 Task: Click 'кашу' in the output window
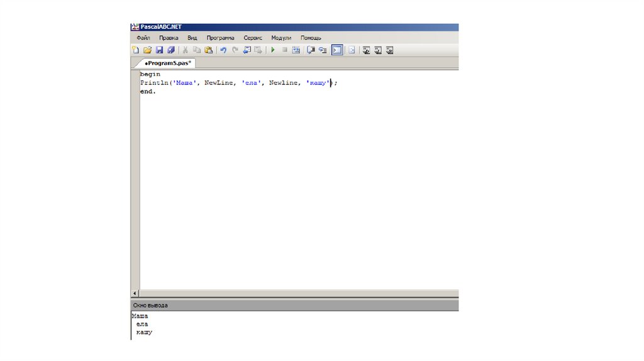(x=144, y=332)
